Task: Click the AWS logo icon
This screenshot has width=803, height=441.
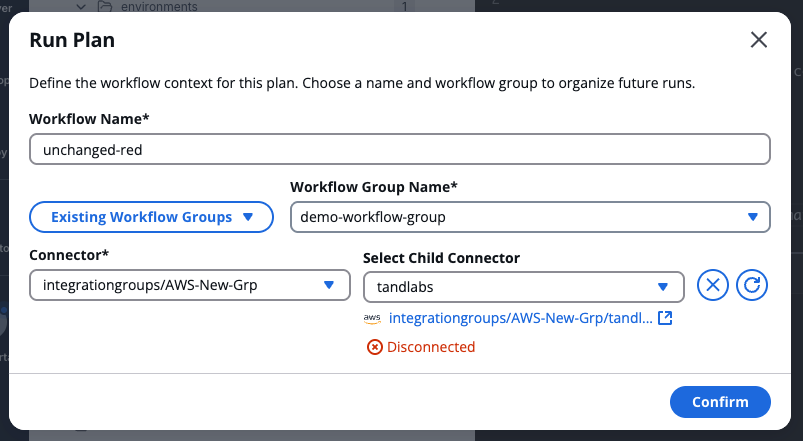Action: click(x=372, y=318)
